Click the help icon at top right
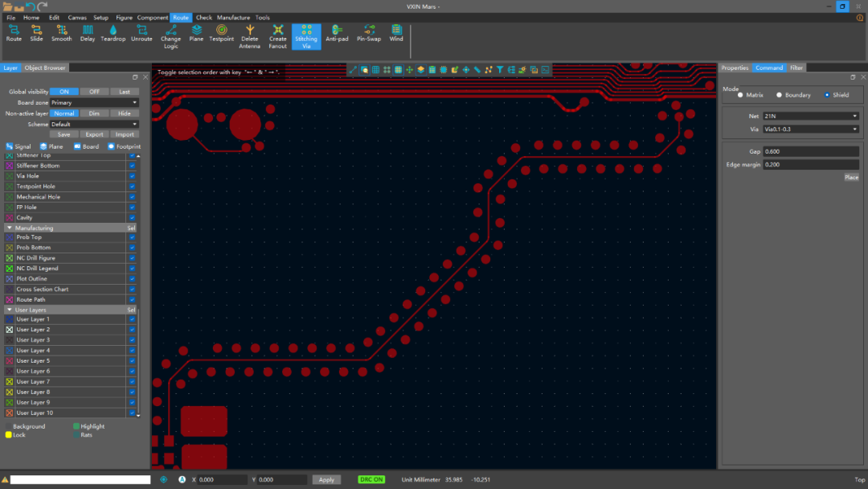 (860, 18)
